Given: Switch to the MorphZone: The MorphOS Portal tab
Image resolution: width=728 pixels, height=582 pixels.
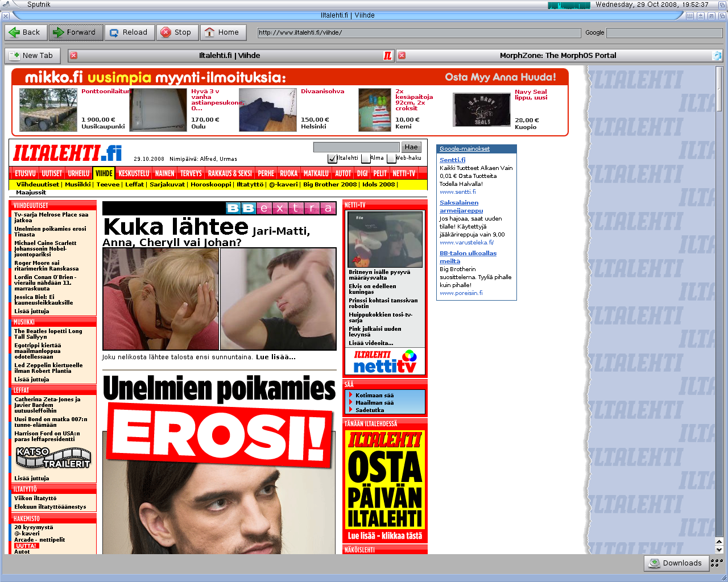Looking at the screenshot, I should click(x=558, y=55).
